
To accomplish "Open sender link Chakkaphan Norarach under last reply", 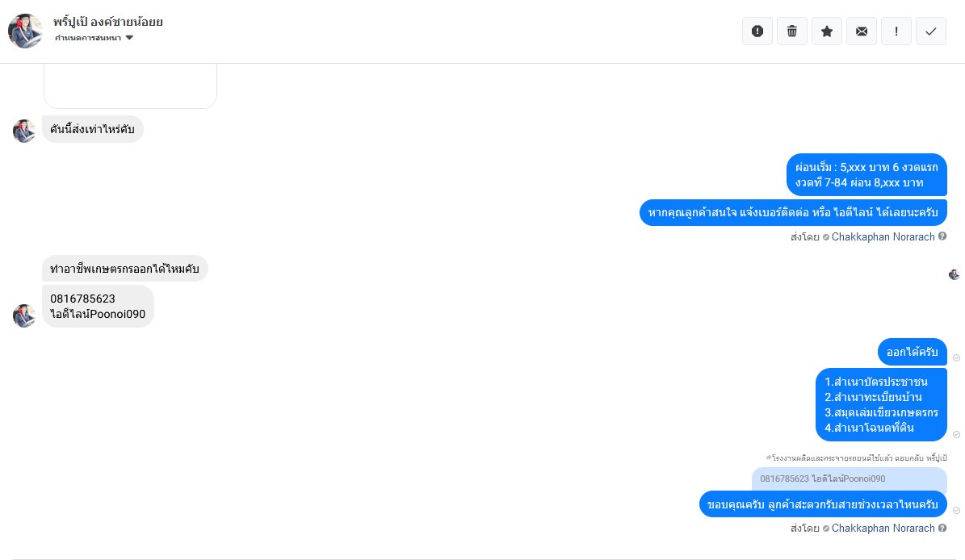I will coord(883,528).
